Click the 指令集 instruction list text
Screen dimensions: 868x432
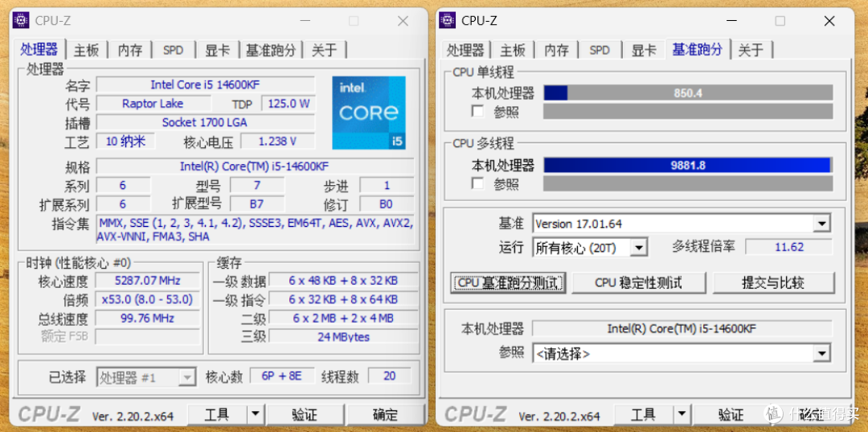coord(255,229)
